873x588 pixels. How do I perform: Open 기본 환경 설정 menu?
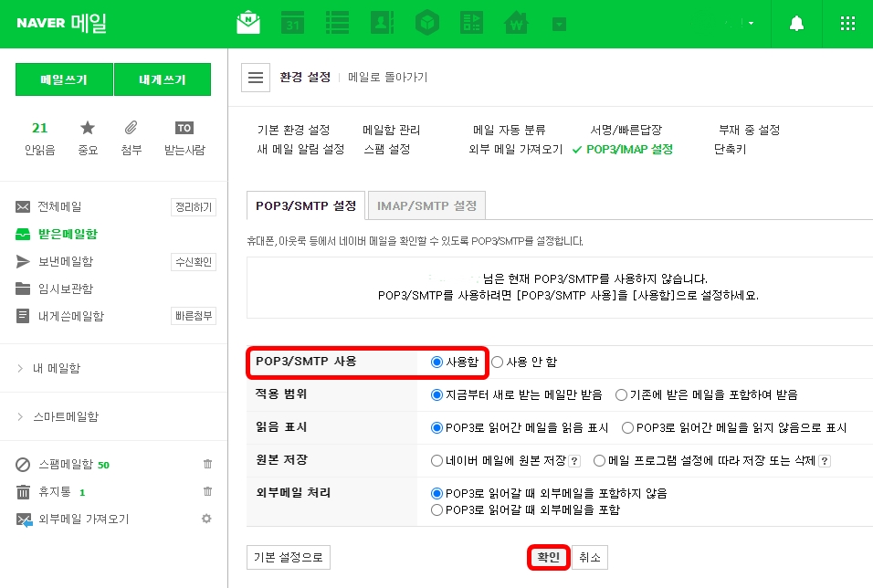293,130
